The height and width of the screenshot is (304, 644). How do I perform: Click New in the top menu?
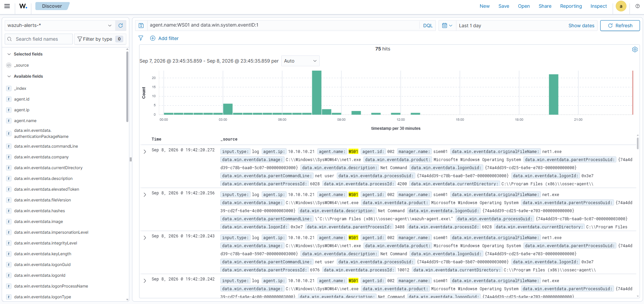coord(484,6)
